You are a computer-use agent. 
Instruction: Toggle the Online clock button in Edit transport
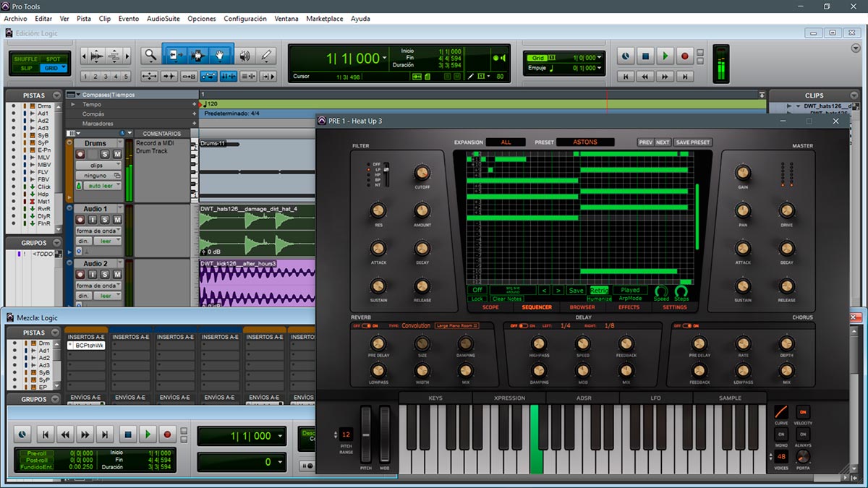click(x=626, y=55)
